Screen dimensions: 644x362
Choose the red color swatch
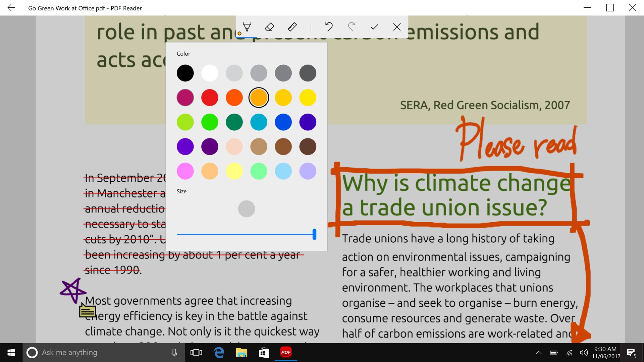tap(210, 98)
